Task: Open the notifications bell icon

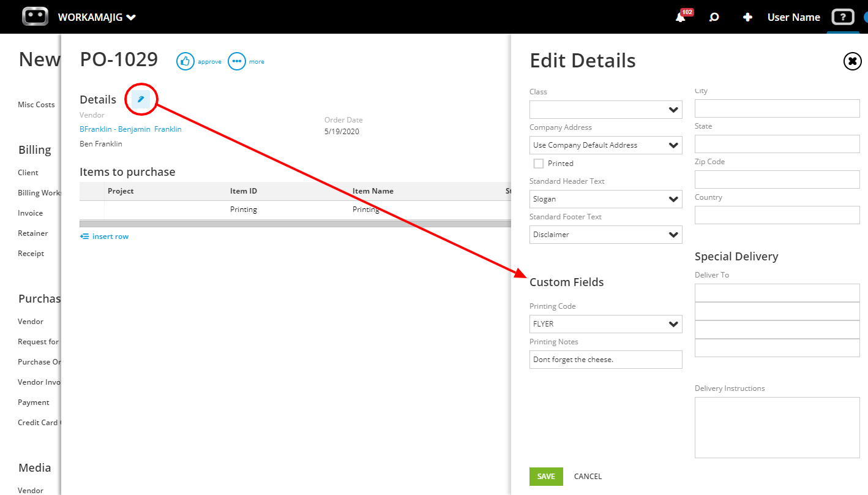Action: coord(680,17)
